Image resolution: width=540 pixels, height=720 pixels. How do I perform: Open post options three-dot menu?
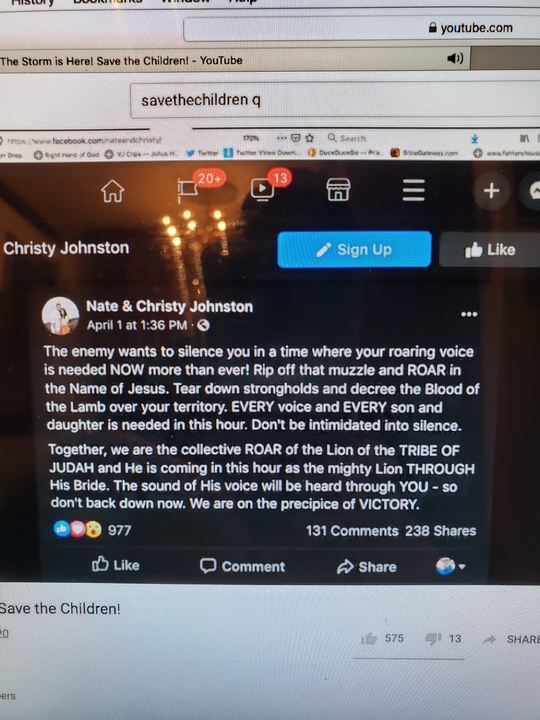pos(469,314)
